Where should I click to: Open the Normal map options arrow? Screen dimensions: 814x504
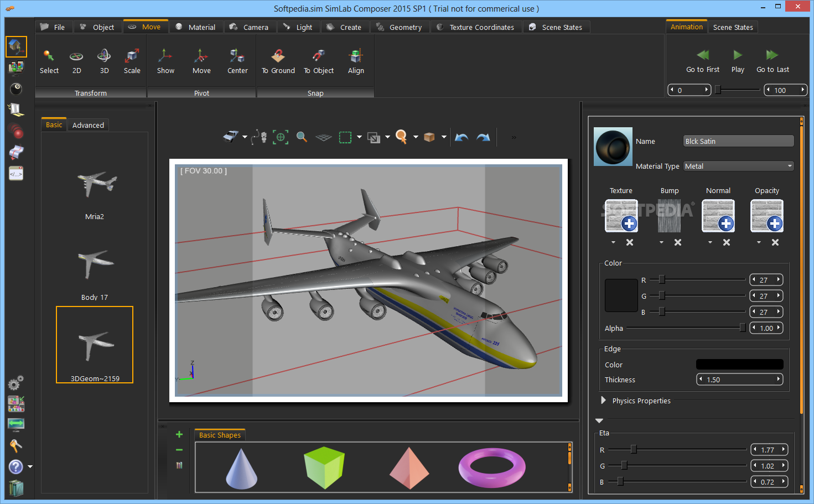pos(711,242)
